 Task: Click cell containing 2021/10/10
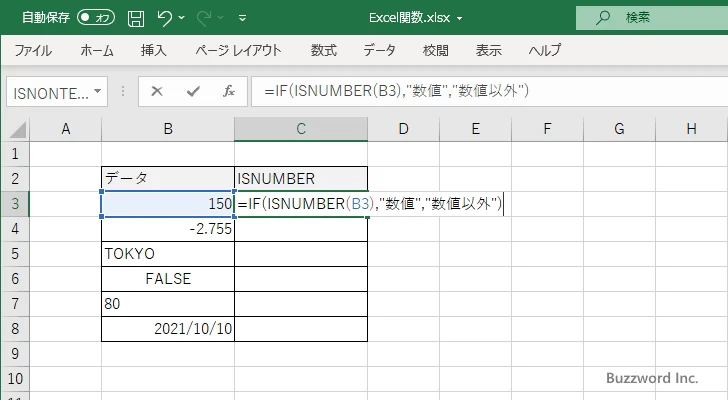point(168,329)
